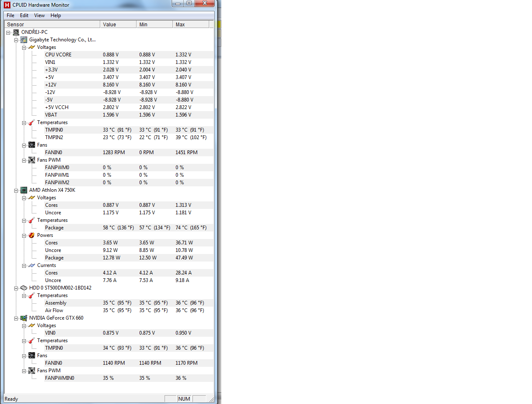Viewport: 532px width, 404px height.
Task: Select the +3.3V row
Action: pos(129,70)
